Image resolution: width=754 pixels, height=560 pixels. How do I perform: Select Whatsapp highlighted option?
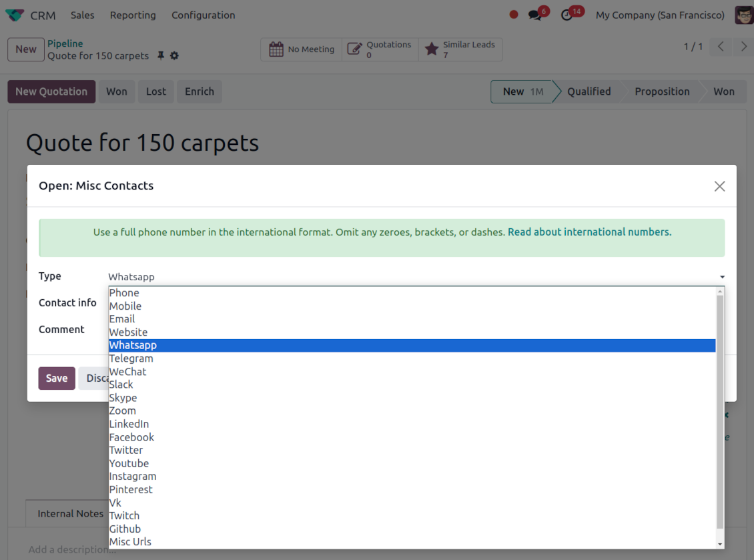click(x=412, y=346)
